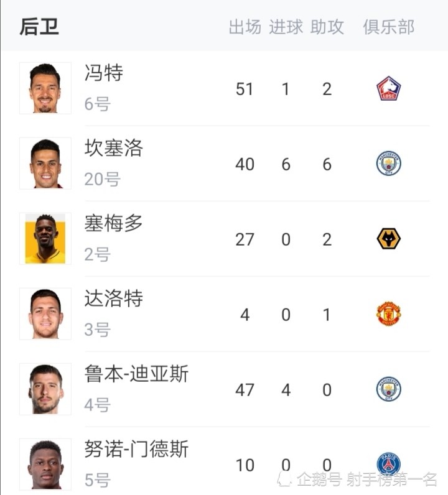Open 努诺-门德斯 player portrait
This screenshot has width=448, height=495.
pyautogui.click(x=45, y=464)
